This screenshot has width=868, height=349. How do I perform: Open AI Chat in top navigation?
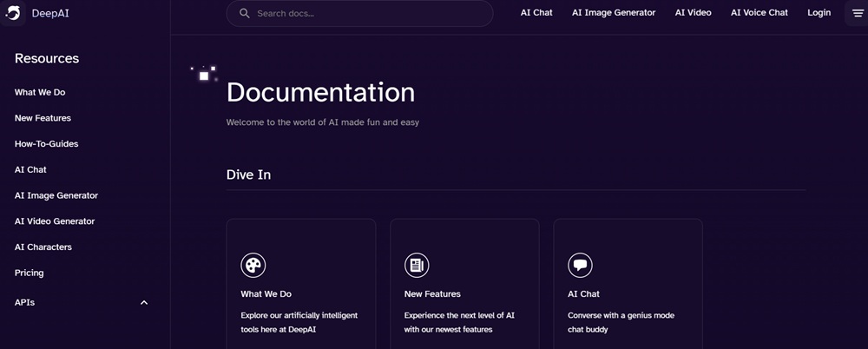click(x=536, y=13)
